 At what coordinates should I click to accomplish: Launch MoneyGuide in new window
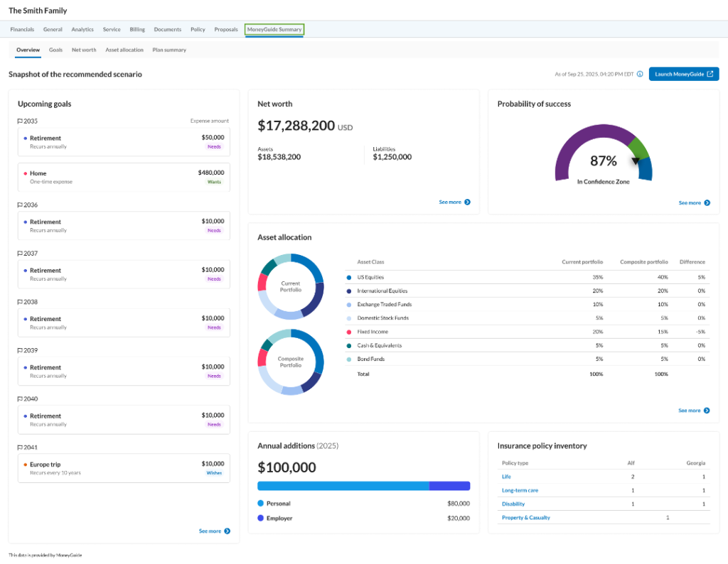click(x=684, y=74)
